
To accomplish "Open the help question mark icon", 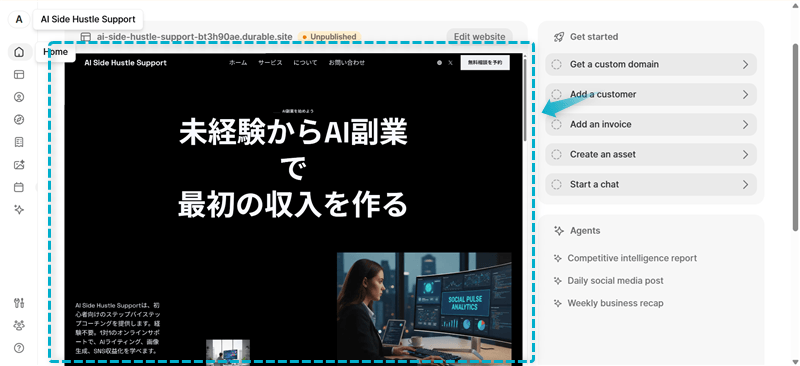I will coord(19,348).
